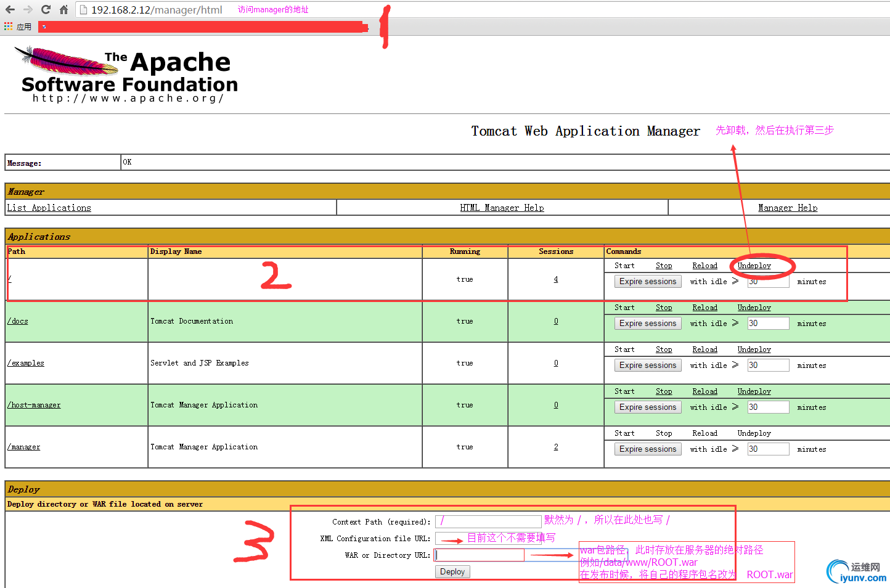Focus idle minutes field for /host-manager
The image size is (890, 588).
coord(768,407)
